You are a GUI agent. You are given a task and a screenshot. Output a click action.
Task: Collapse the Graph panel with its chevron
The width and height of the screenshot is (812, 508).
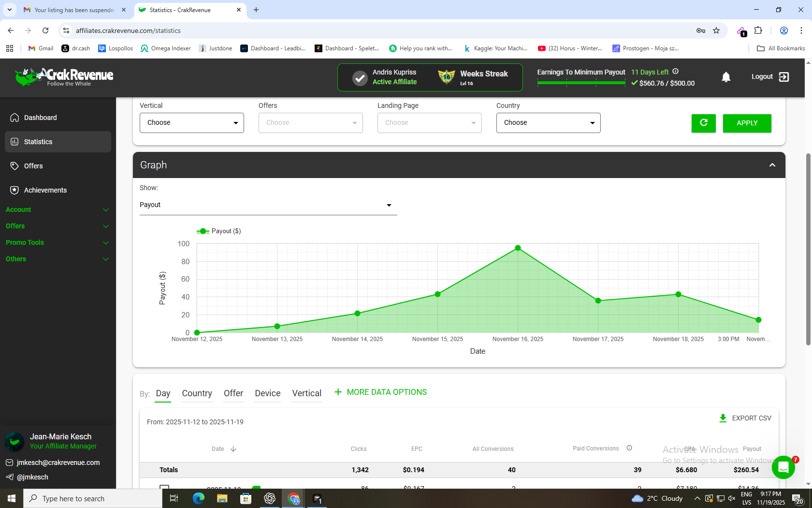tap(771, 165)
